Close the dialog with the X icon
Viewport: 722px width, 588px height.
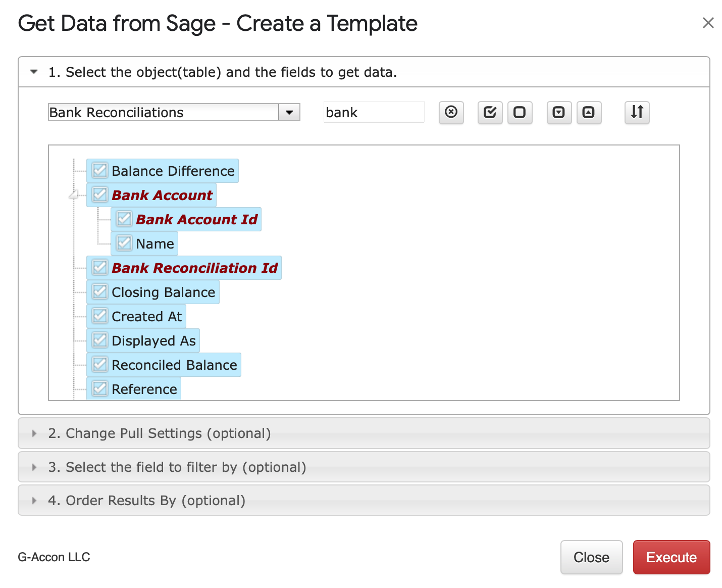point(708,23)
